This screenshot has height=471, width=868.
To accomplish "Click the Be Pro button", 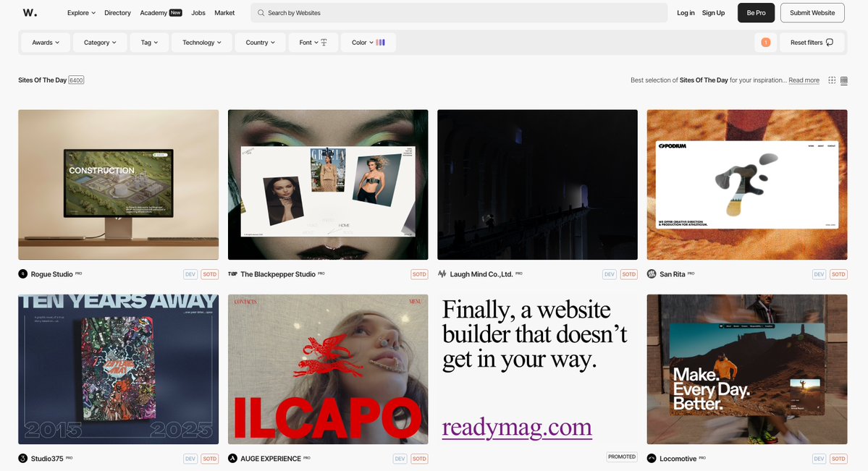I will [x=757, y=13].
